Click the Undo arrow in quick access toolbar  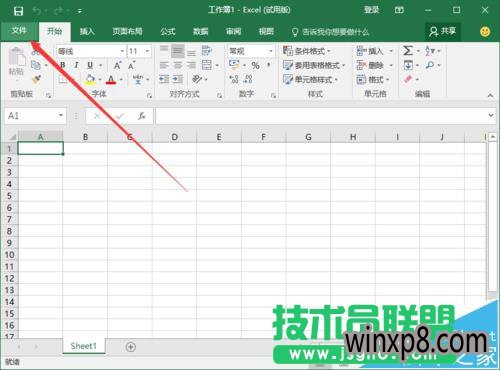(37, 11)
